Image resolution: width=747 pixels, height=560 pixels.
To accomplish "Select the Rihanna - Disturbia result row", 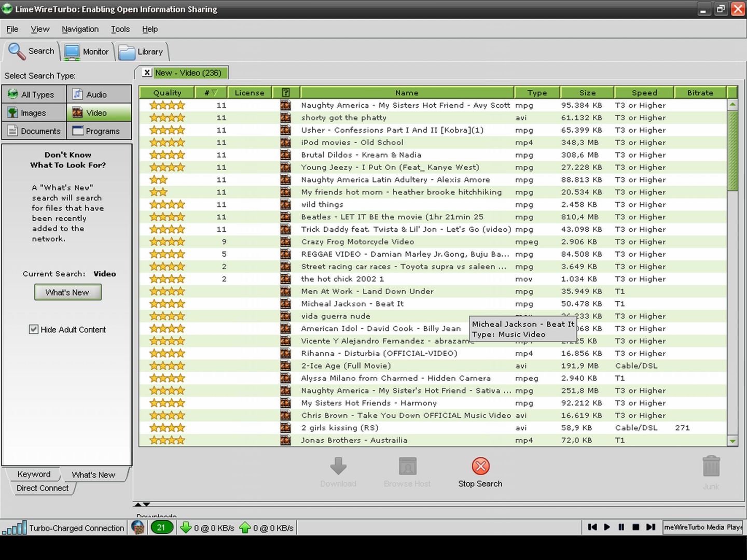I will pos(379,354).
